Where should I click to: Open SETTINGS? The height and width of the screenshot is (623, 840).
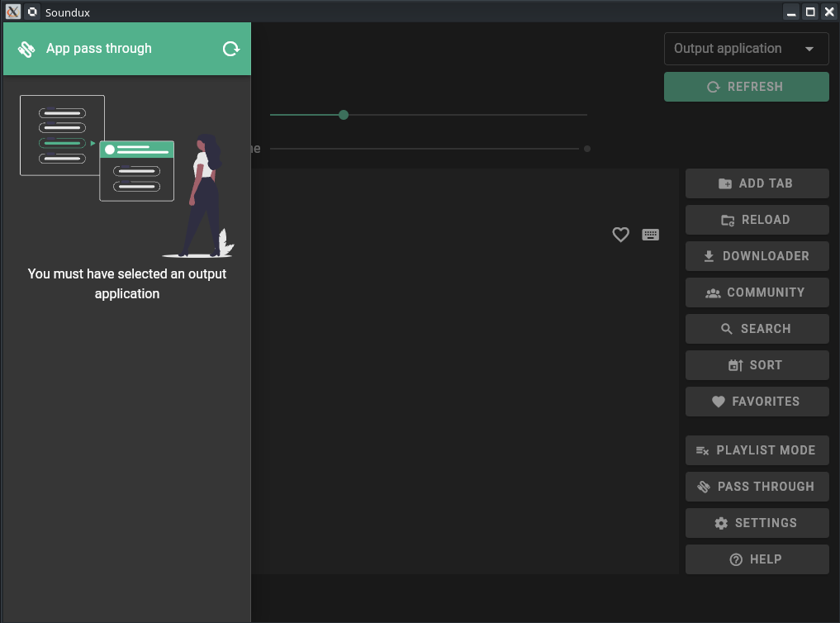pos(757,523)
